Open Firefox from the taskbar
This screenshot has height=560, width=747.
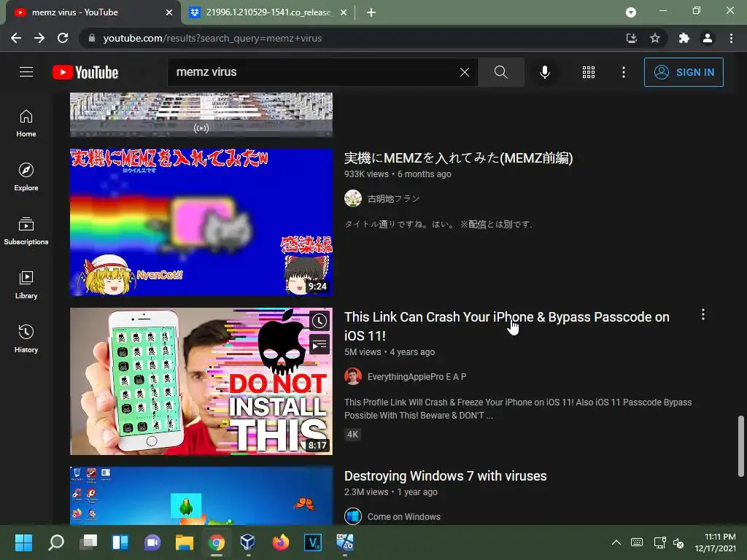click(281, 542)
